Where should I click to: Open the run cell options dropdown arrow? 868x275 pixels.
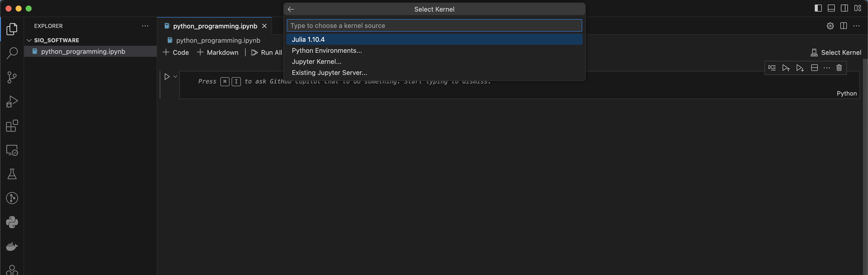click(175, 77)
